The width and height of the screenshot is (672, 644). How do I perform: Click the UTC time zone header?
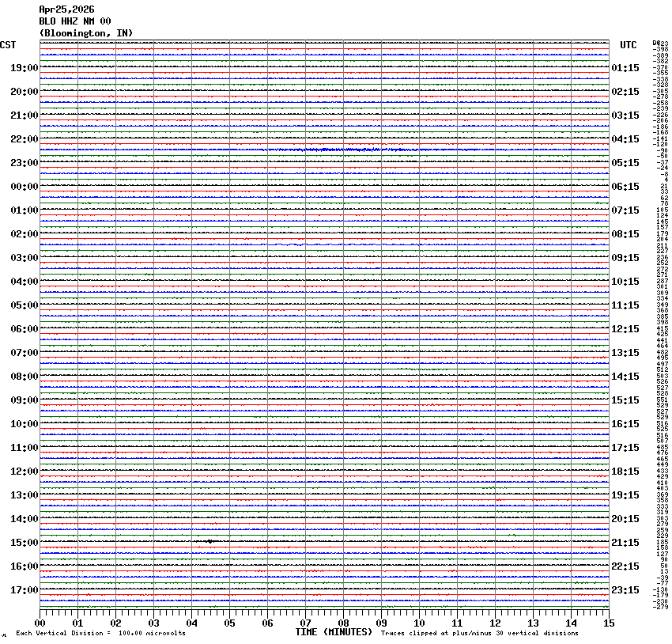click(x=628, y=45)
